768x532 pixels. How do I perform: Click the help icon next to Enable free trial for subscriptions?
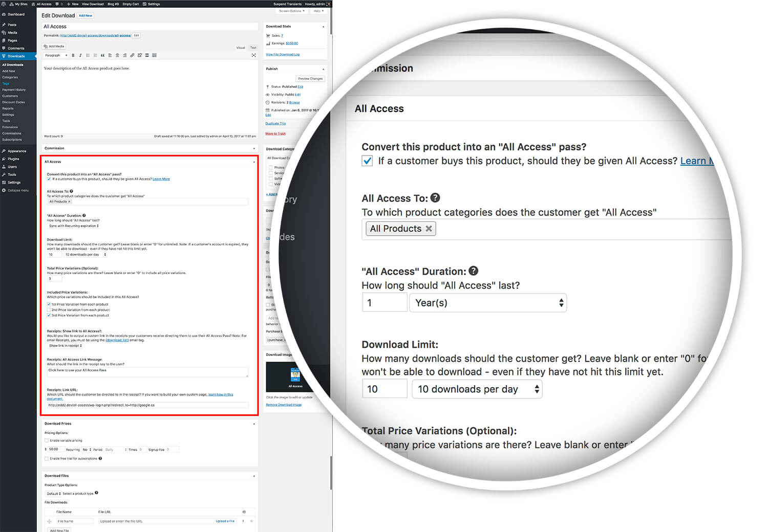point(100,458)
